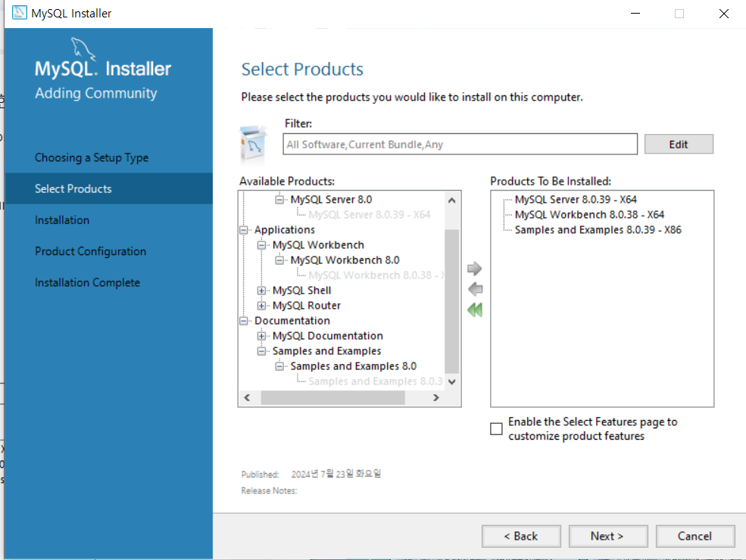746x560 pixels.
Task: Click the vertical scrollbar in Available Products
Action: [451, 300]
